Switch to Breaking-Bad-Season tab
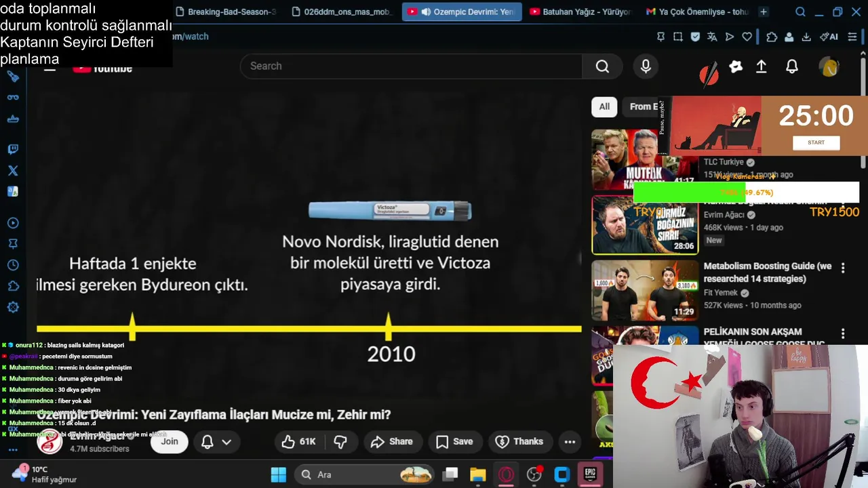868x488 pixels. click(226, 12)
